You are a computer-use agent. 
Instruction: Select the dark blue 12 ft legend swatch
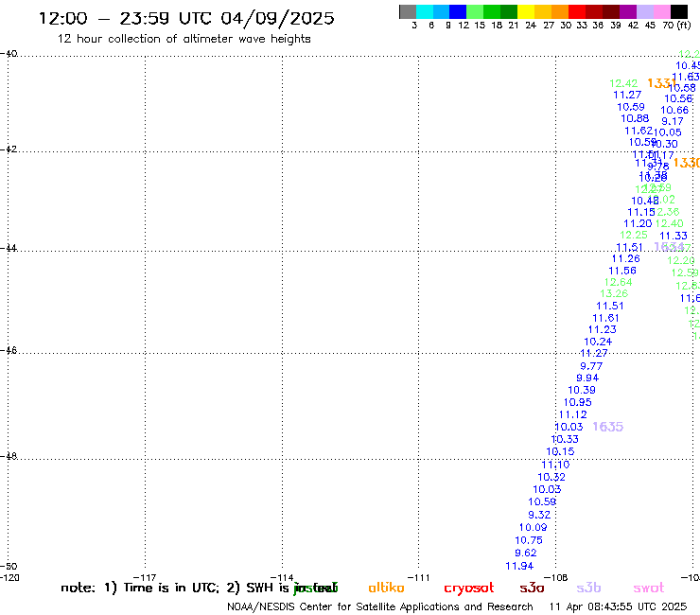[x=458, y=11]
